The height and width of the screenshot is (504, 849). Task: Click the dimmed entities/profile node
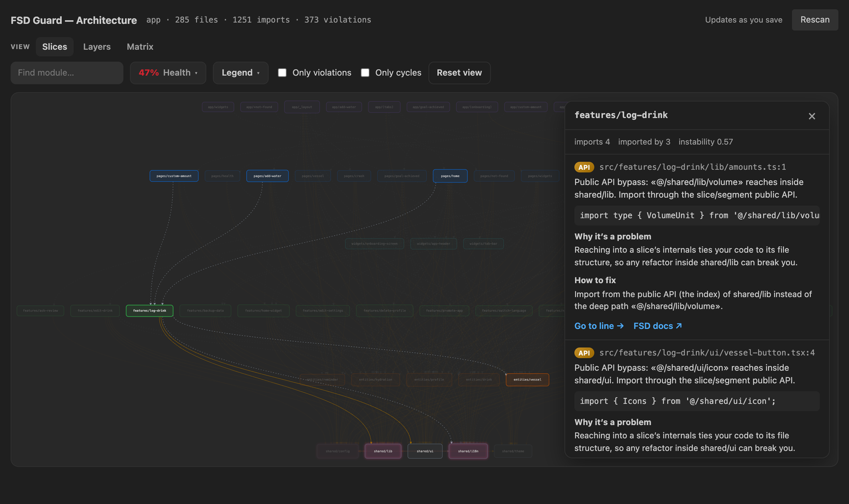[x=429, y=379]
